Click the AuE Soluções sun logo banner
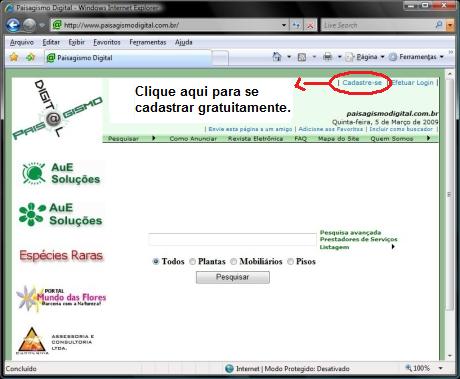Screen dimensions: 460x379 (x=61, y=173)
